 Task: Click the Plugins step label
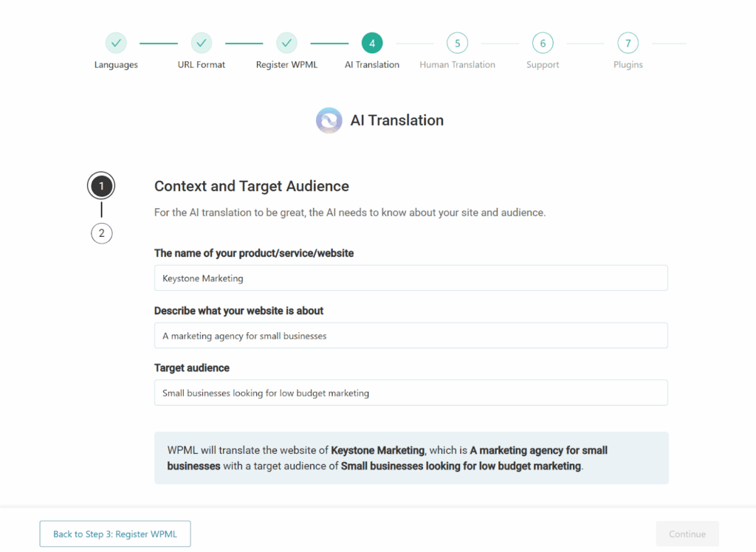point(628,65)
